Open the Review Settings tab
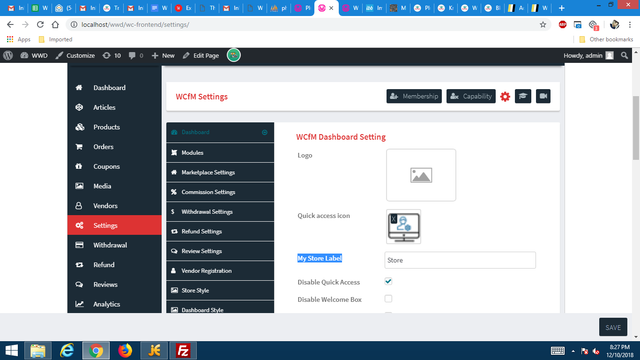This screenshot has height=360, width=640. 220,251
